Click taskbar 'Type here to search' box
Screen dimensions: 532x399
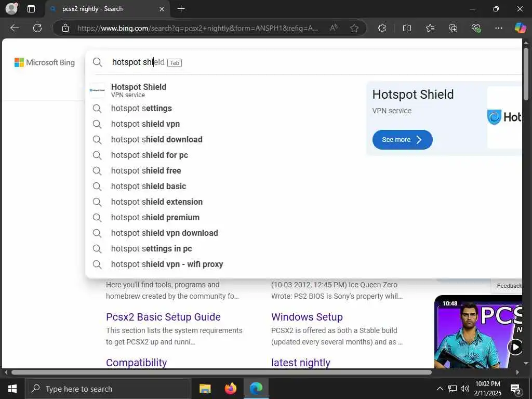(x=108, y=389)
